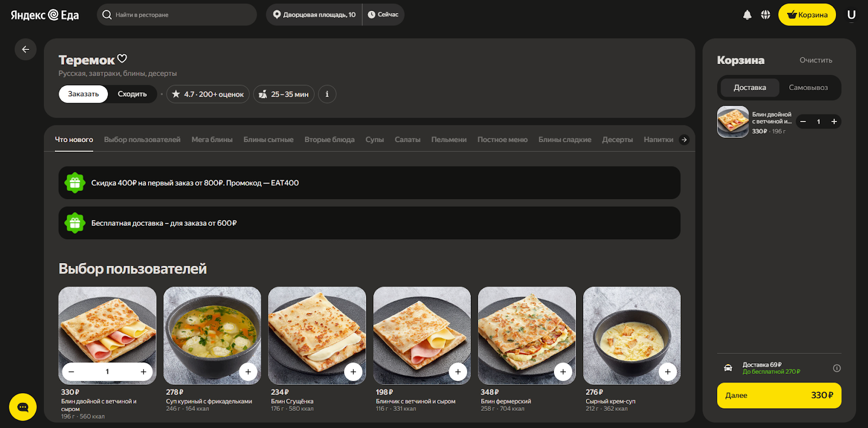Open the rating 4.7 · 200+ оценок

(x=208, y=94)
